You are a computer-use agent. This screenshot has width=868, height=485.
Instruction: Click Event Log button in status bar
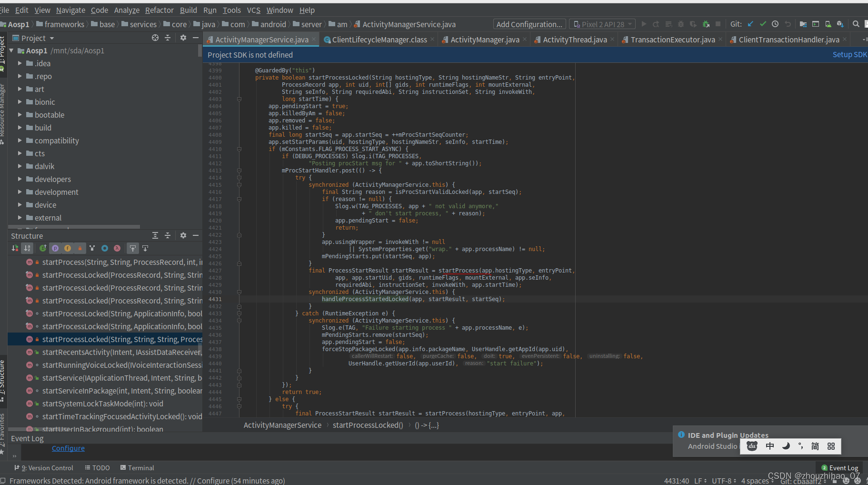pyautogui.click(x=840, y=468)
